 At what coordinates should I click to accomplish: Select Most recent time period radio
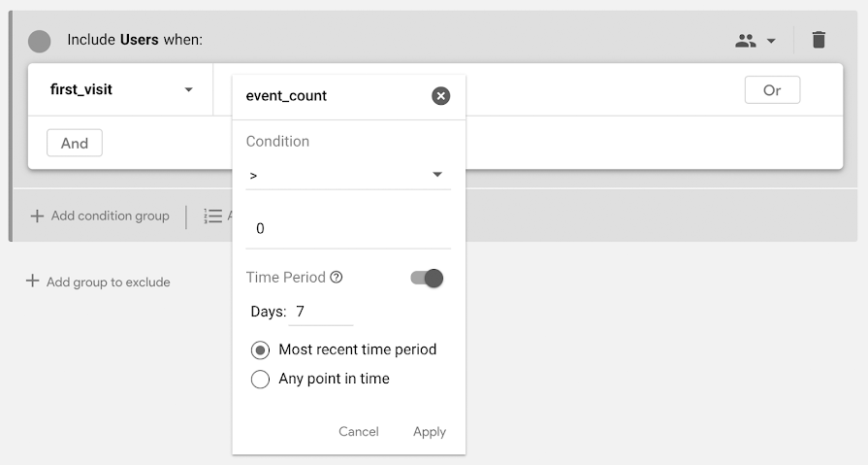coord(260,350)
